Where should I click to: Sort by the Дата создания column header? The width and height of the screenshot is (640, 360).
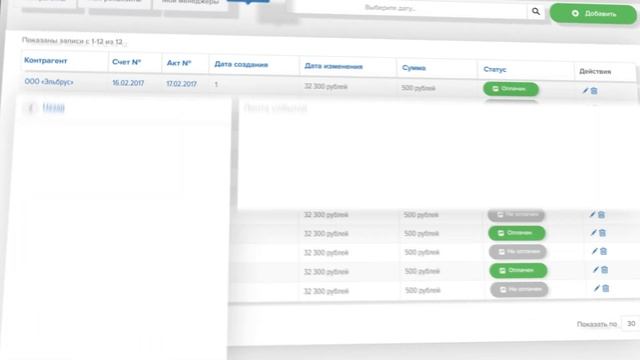point(241,64)
